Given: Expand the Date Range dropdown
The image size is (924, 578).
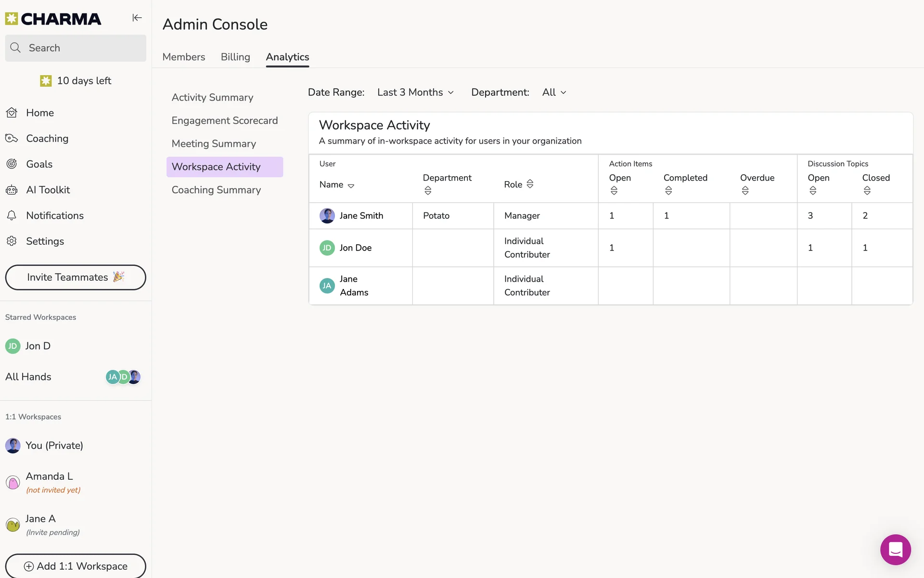Looking at the screenshot, I should (x=415, y=92).
